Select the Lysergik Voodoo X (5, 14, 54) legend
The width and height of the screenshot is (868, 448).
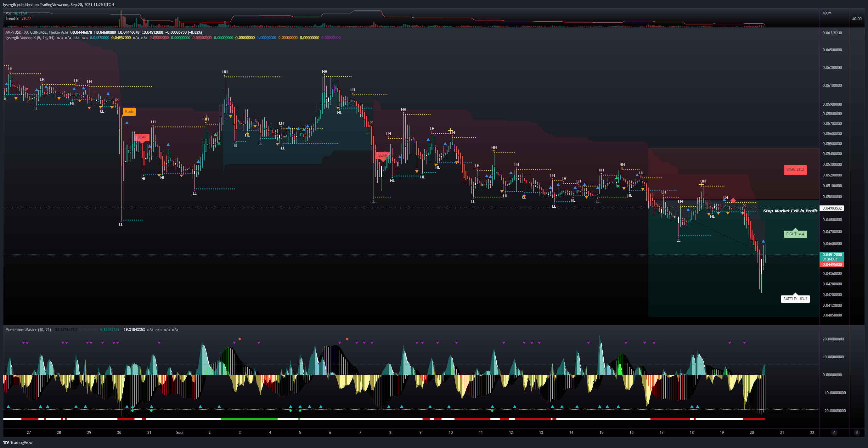coord(30,38)
